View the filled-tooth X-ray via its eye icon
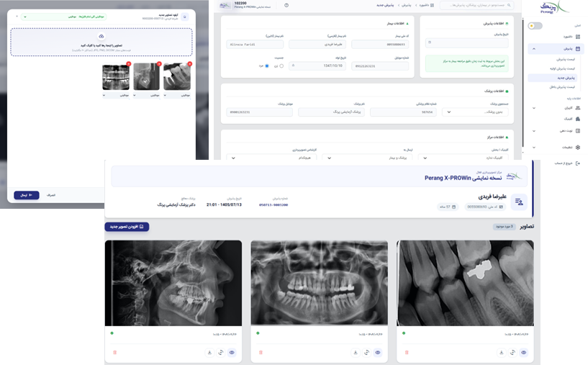Image resolution: width=588 pixels, height=365 pixels. [523, 352]
